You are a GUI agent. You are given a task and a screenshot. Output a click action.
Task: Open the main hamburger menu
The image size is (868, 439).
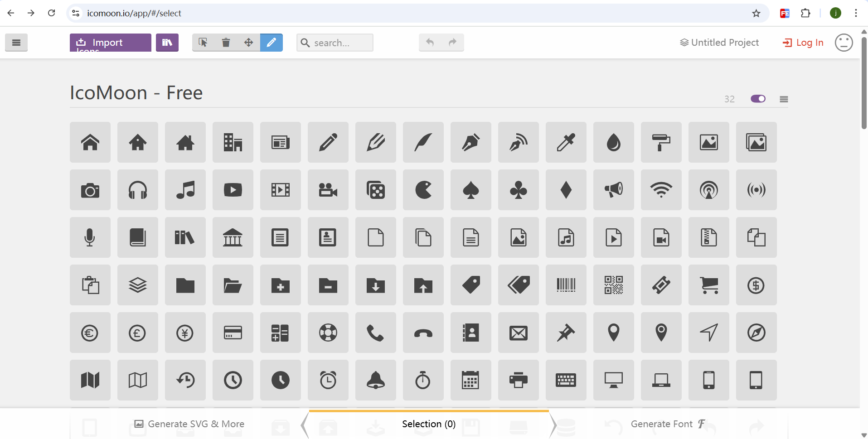(16, 43)
